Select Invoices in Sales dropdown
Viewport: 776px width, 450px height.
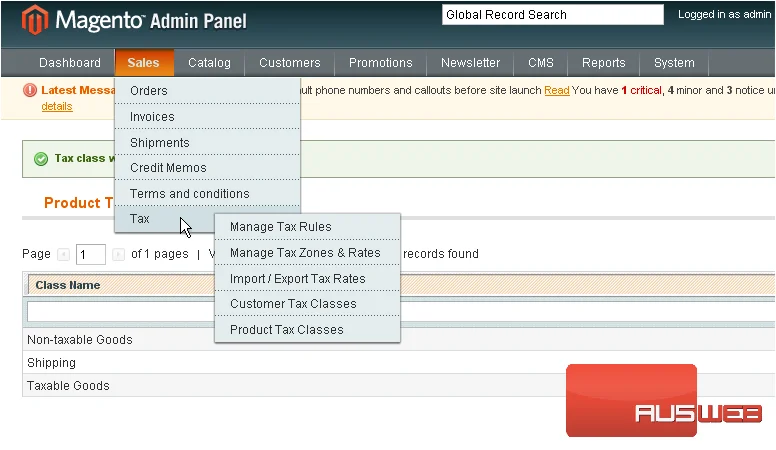click(x=207, y=117)
